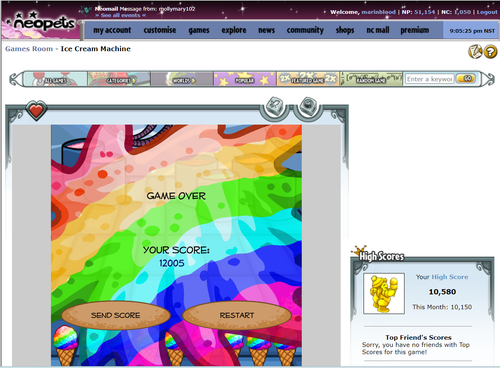
Task: Open the shops menu
Action: point(345,30)
